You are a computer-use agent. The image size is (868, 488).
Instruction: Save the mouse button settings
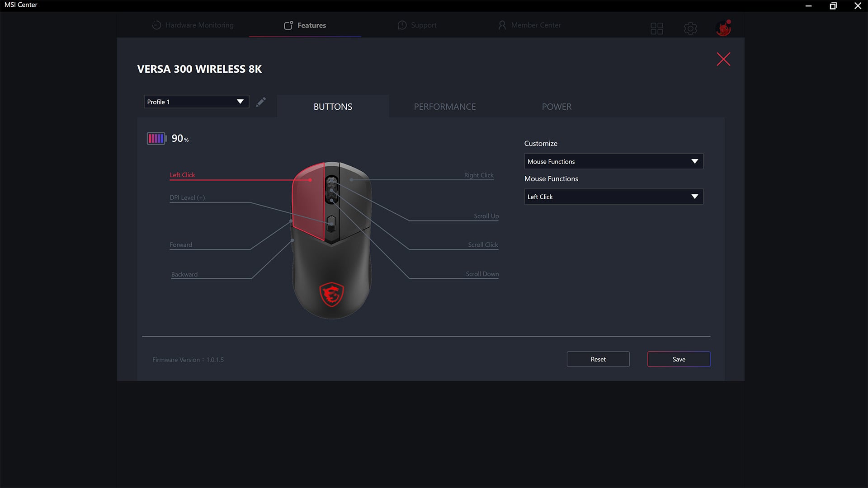coord(679,359)
